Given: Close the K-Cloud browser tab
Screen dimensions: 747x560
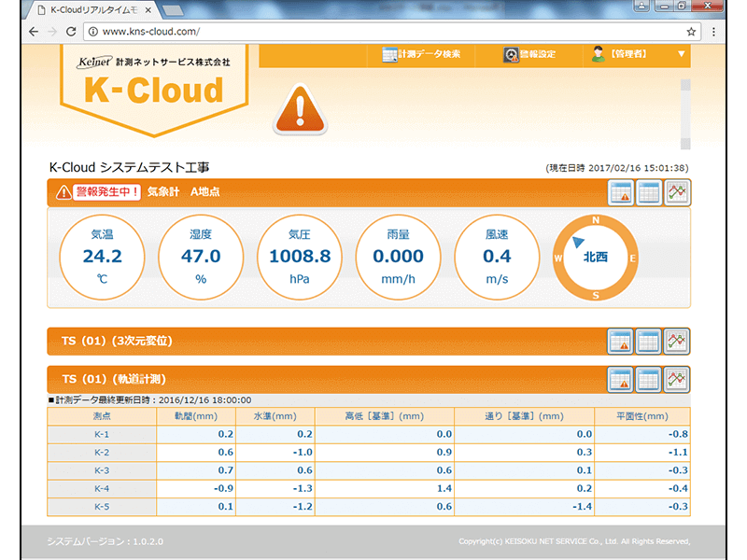Looking at the screenshot, I should pyautogui.click(x=148, y=10).
